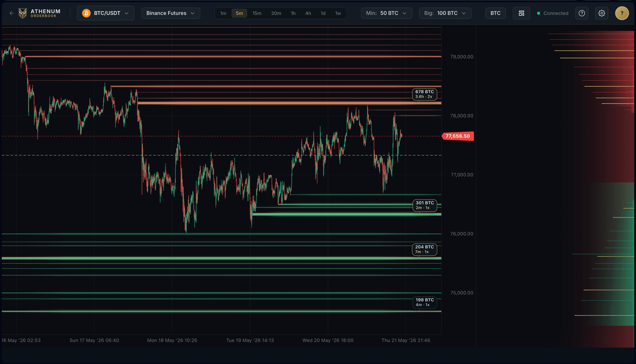Click the 678 BTC order label
Viewport: 636px width, 364px height.
click(425, 94)
